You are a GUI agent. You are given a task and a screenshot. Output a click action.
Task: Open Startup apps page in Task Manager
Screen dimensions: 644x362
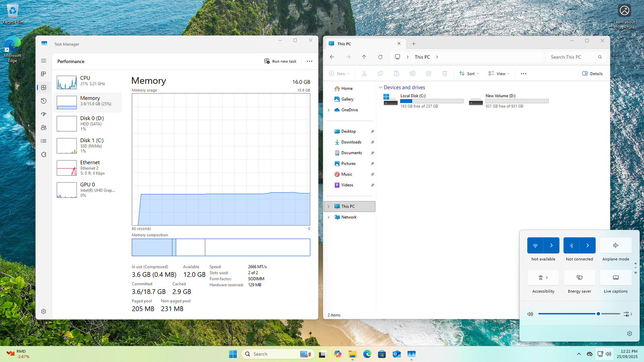point(43,114)
